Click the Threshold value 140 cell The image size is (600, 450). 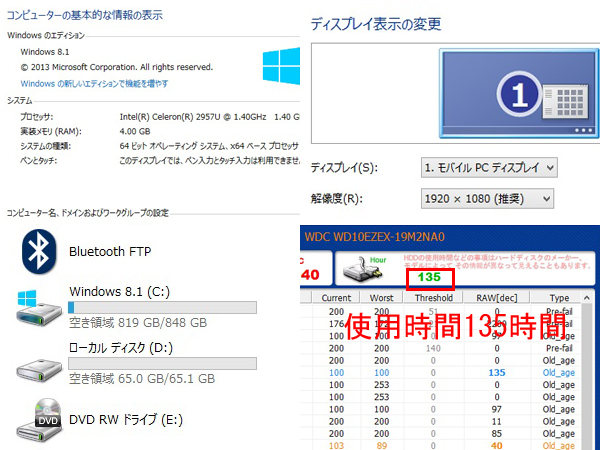[x=433, y=348]
